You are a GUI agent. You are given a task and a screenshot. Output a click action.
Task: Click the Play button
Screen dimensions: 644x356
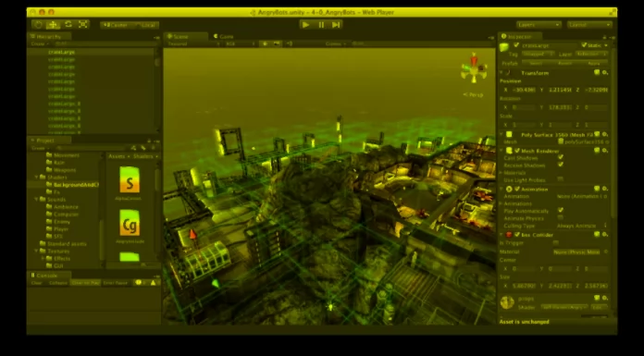tap(305, 25)
